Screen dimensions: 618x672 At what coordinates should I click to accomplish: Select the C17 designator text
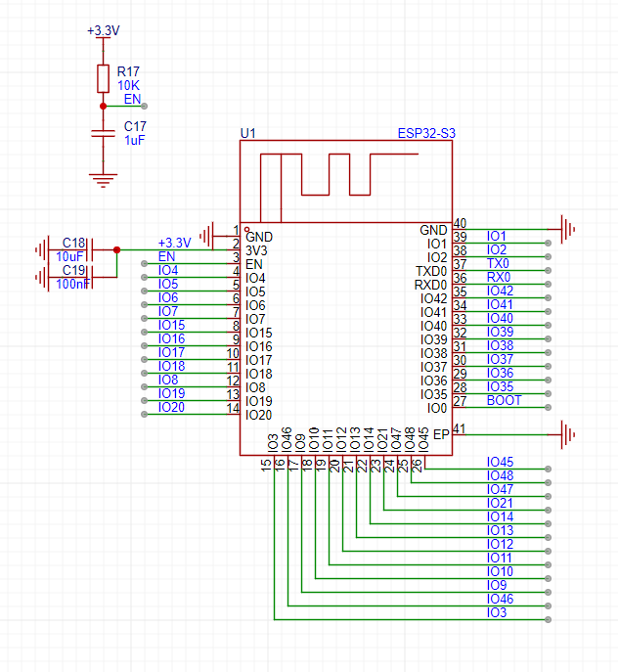135,126
